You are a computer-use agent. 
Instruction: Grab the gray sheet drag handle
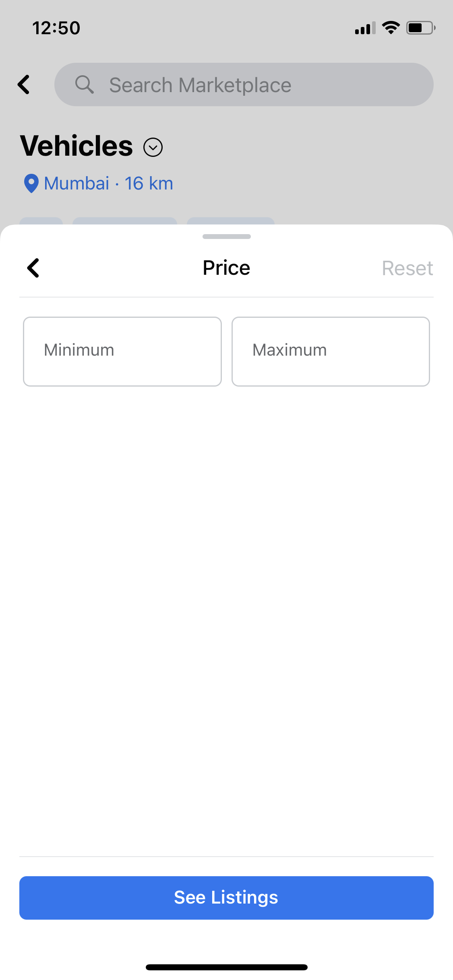click(x=227, y=237)
